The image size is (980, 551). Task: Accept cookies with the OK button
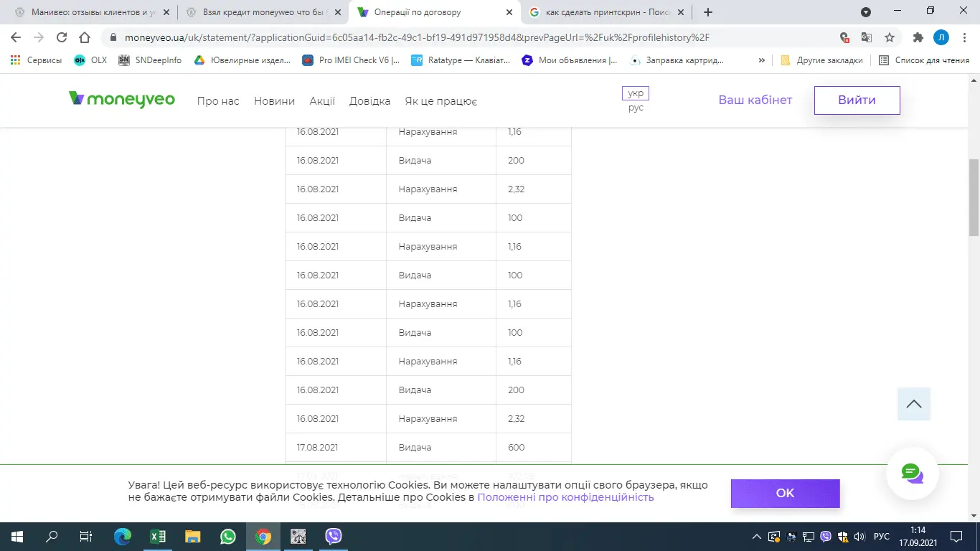[x=785, y=493]
